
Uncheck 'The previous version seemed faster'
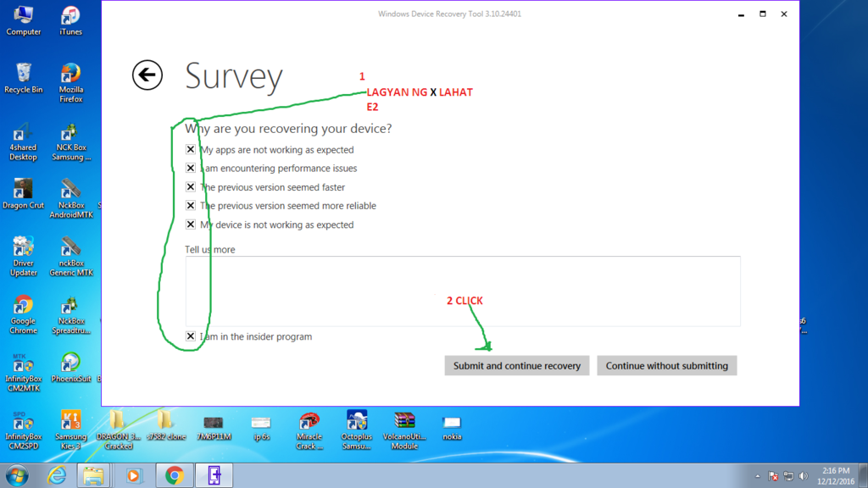(x=191, y=187)
